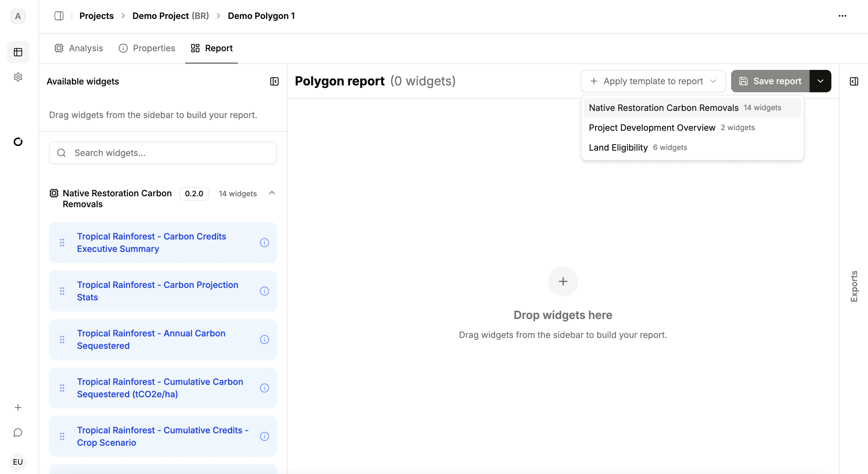Screen dimensions: 868x474
Task: Show info for Annual Carbon Sequestered widget
Action: [x=264, y=340]
